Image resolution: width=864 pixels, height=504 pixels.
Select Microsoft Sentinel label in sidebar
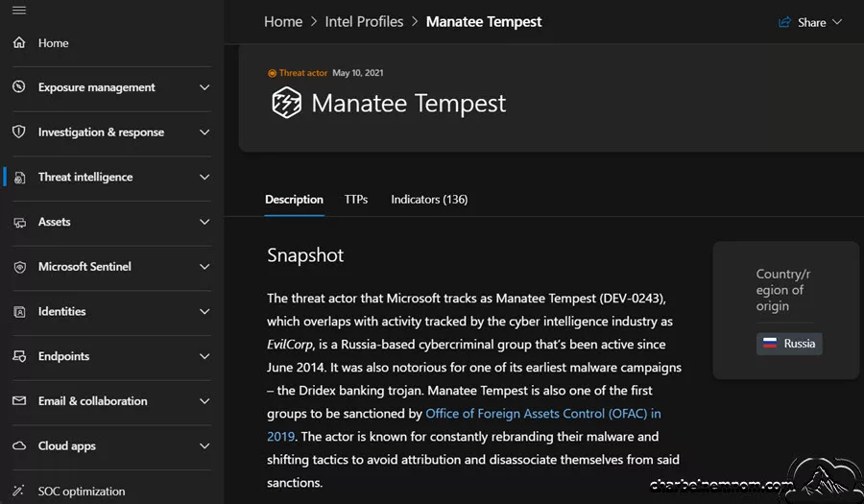[x=84, y=267]
